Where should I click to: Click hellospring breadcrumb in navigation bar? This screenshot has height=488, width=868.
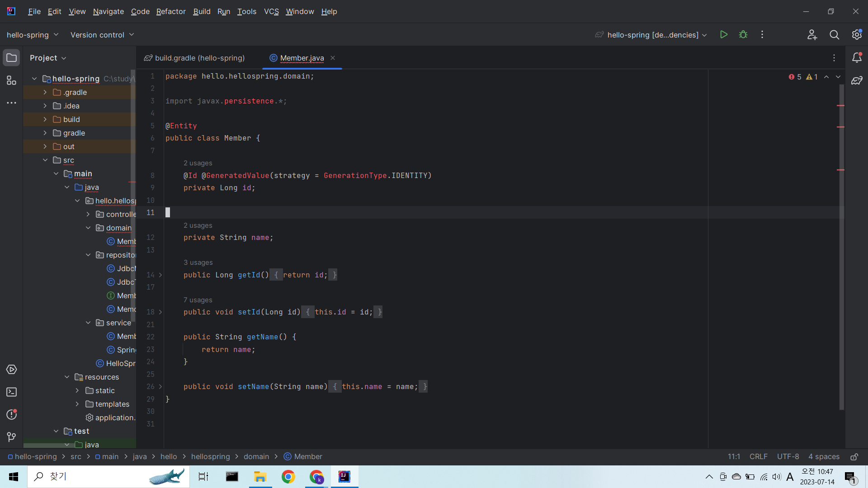(210, 457)
